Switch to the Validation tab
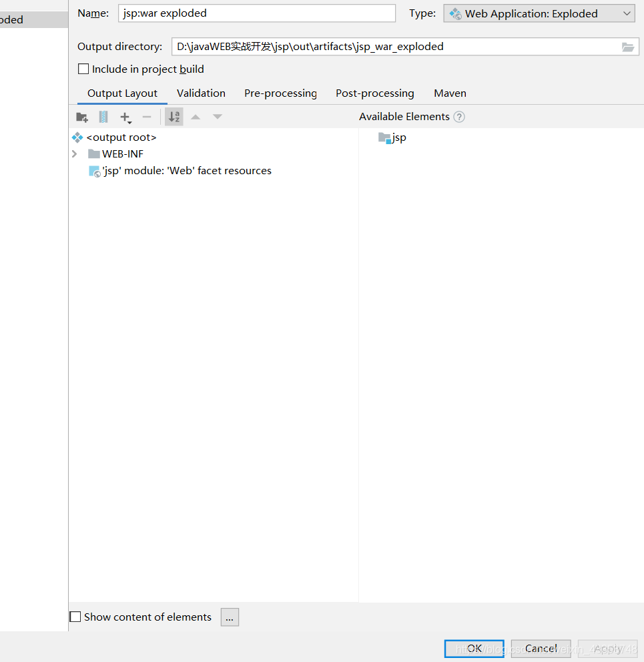This screenshot has height=662, width=644. [x=201, y=93]
